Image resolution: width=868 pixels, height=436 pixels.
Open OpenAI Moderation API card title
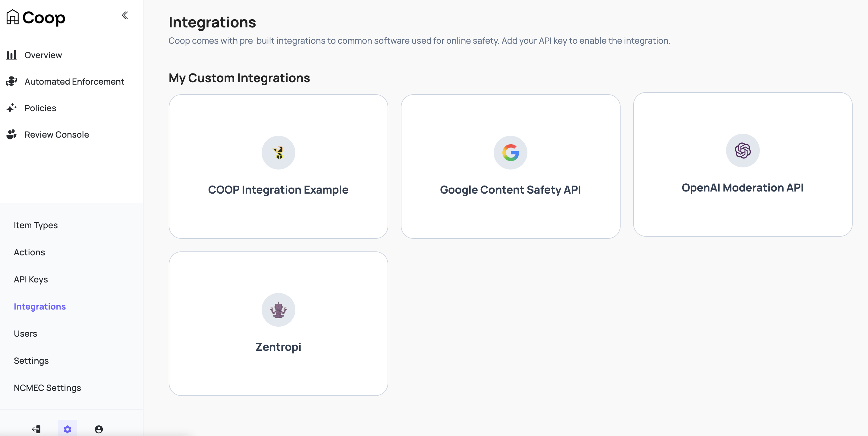coord(743,188)
